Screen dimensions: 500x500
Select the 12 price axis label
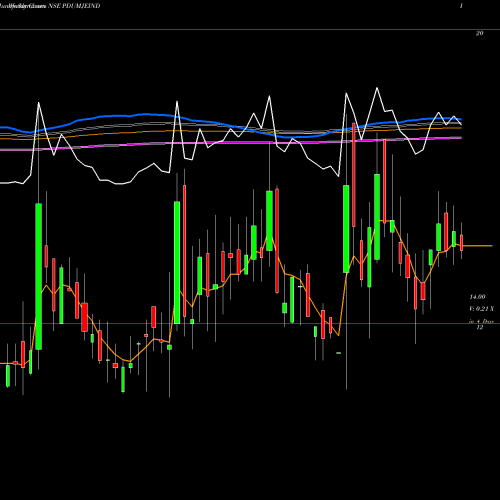click(x=480, y=327)
